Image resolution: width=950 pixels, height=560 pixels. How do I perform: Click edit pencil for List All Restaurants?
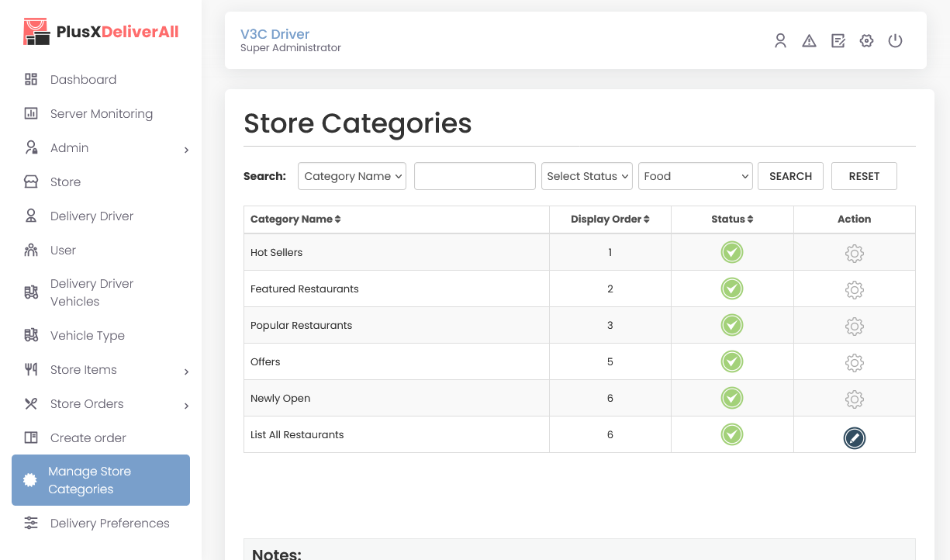coord(854,438)
